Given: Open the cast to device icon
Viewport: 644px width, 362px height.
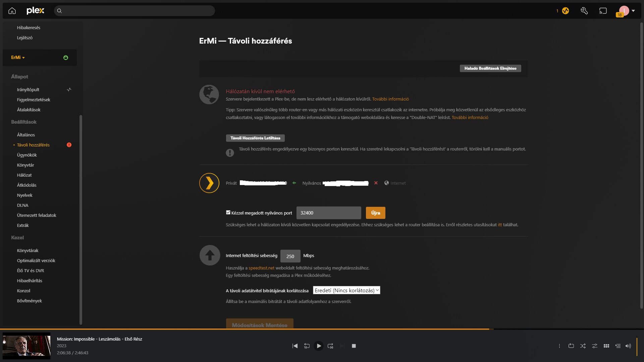Looking at the screenshot, I should pos(603,11).
